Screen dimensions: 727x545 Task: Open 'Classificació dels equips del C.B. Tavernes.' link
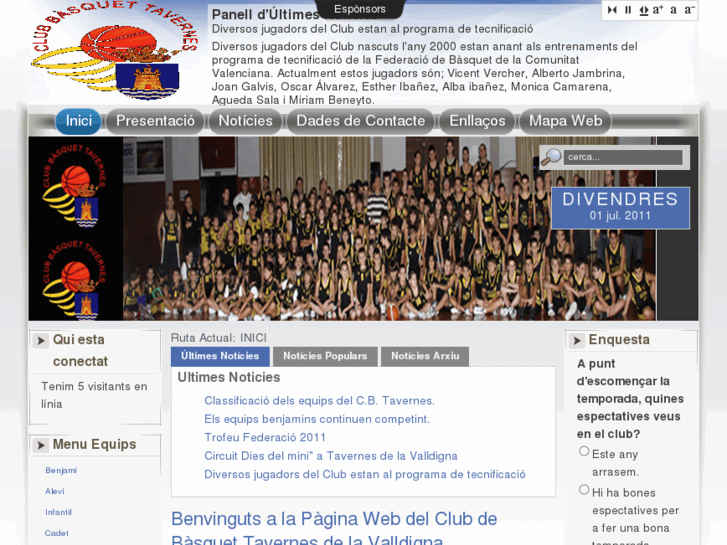[x=319, y=401]
